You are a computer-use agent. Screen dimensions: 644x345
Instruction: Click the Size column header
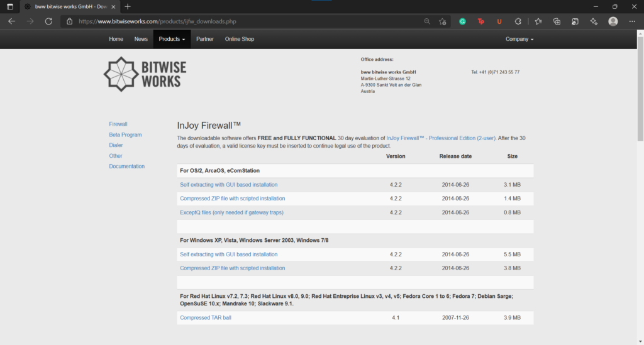pyautogui.click(x=512, y=156)
